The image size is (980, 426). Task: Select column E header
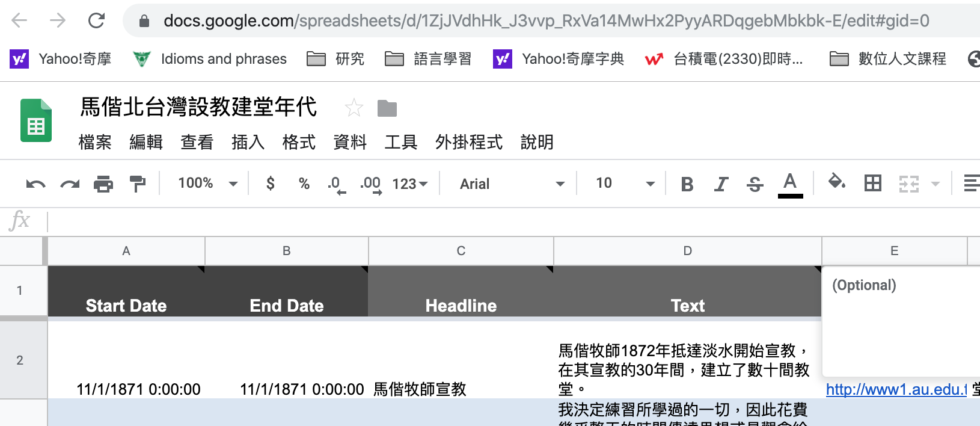pyautogui.click(x=895, y=251)
